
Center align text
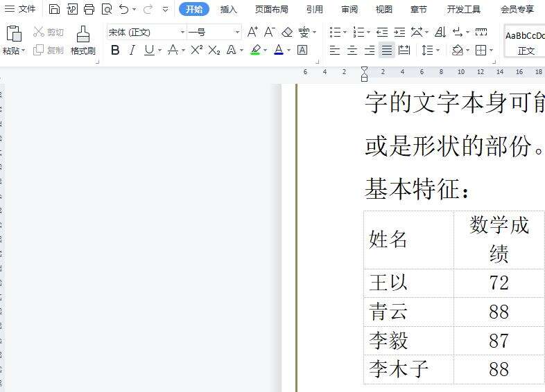(x=352, y=51)
